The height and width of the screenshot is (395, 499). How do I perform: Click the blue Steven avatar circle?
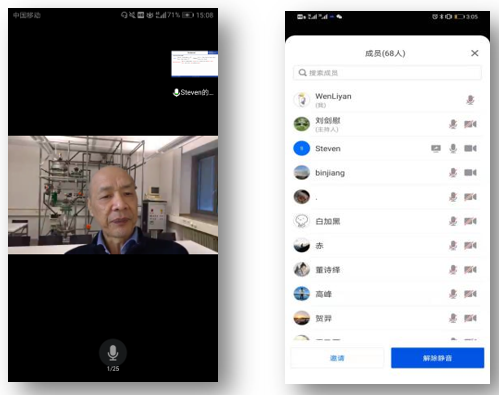click(302, 148)
